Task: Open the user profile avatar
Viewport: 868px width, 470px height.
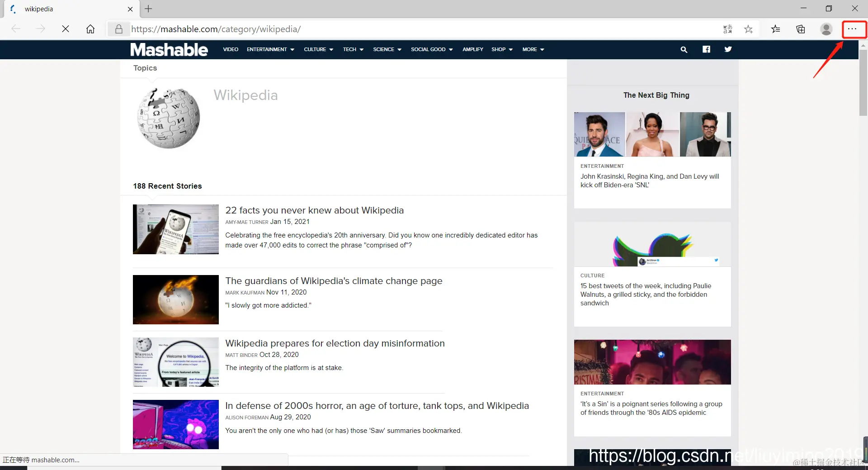Action: tap(826, 29)
